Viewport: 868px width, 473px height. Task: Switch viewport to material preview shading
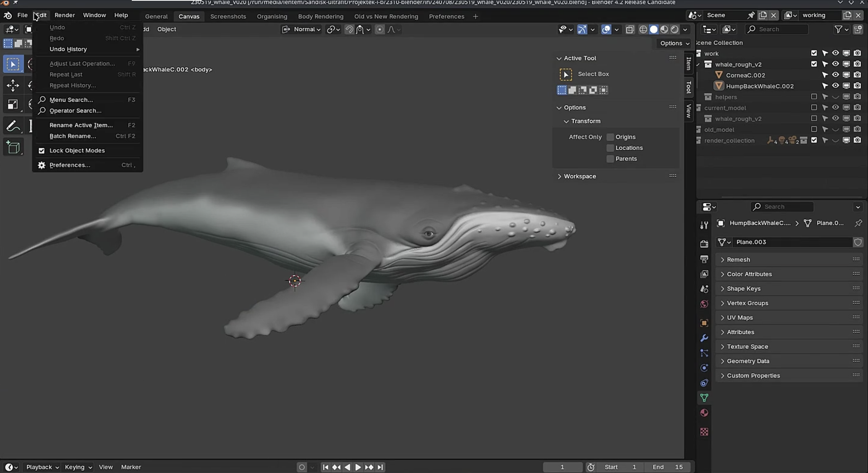[x=664, y=29]
